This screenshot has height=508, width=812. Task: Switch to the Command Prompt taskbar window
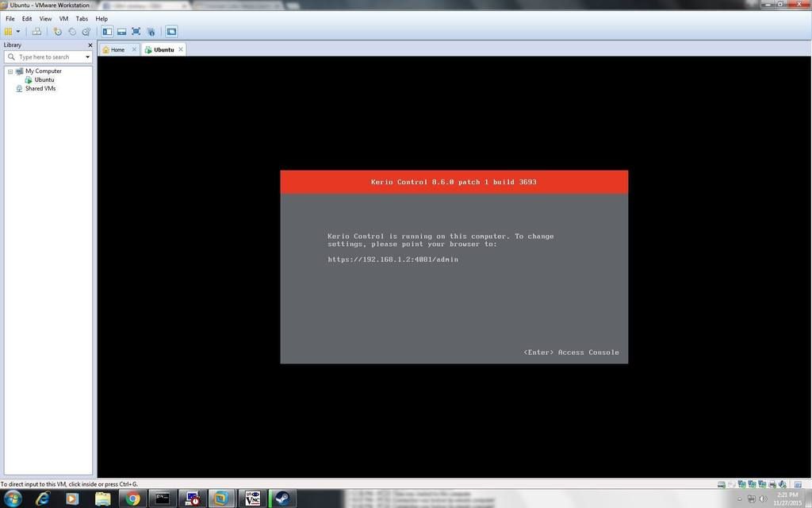163,498
